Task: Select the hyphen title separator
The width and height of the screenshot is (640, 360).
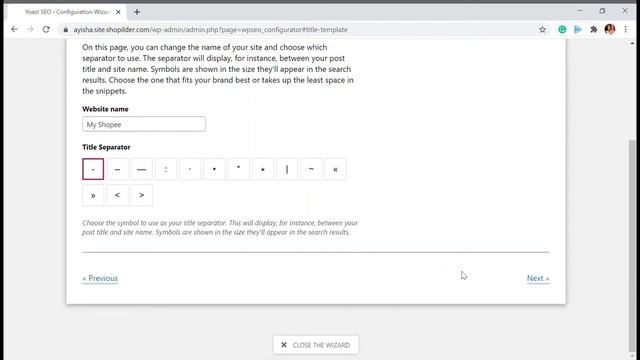Action: [93, 169]
